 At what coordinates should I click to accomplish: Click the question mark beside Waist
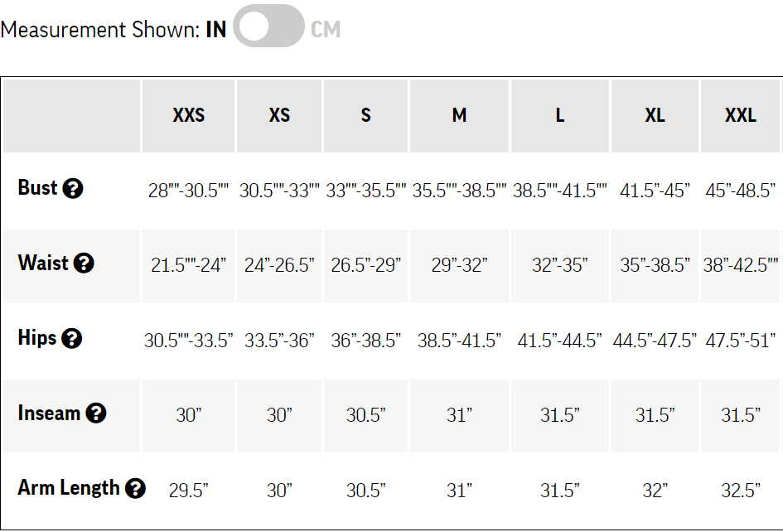click(84, 264)
